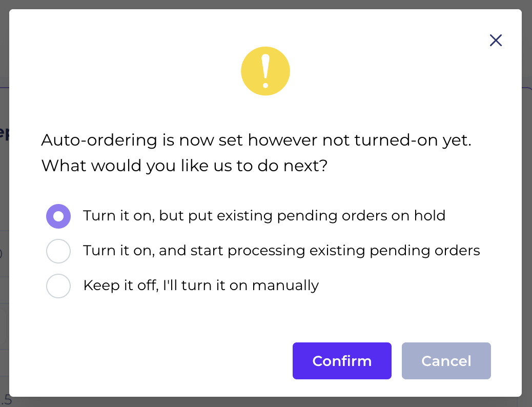Click the partially hidden bold heading at left edge
This screenshot has width=532, height=407.
tap(4, 133)
